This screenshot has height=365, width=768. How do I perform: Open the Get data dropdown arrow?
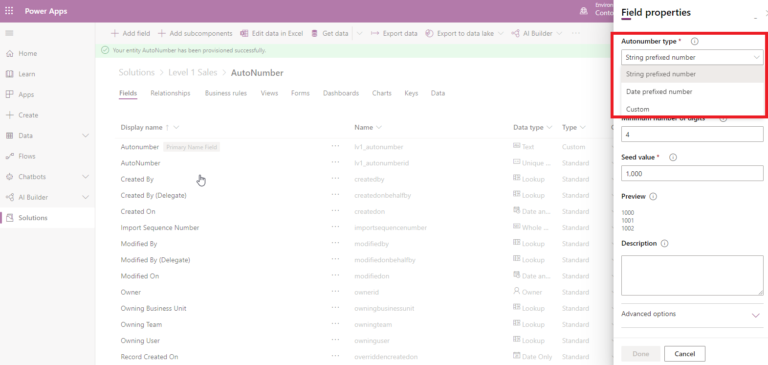[x=359, y=33]
